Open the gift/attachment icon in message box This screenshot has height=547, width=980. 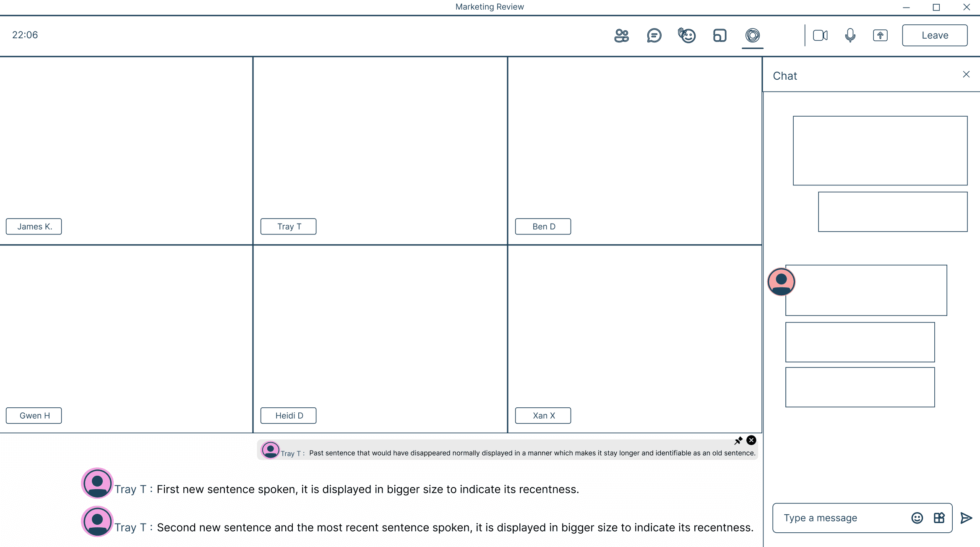(x=939, y=518)
